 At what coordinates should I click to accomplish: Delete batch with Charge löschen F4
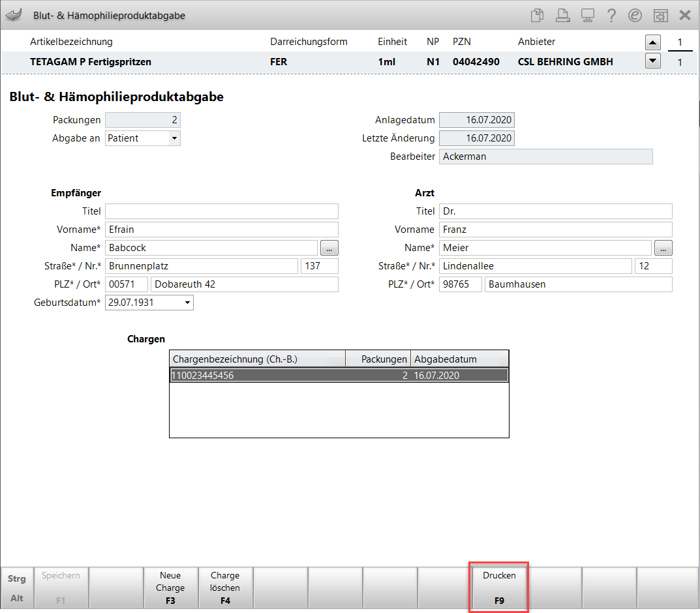pos(225,588)
